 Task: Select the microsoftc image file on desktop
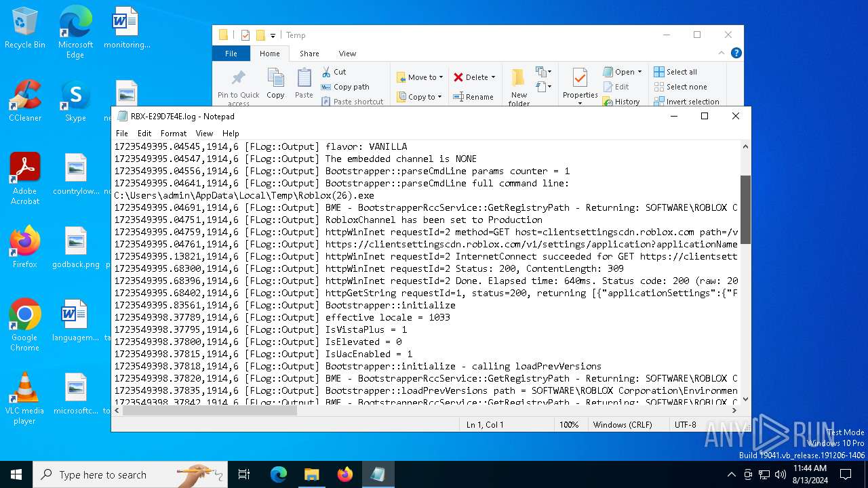point(76,394)
